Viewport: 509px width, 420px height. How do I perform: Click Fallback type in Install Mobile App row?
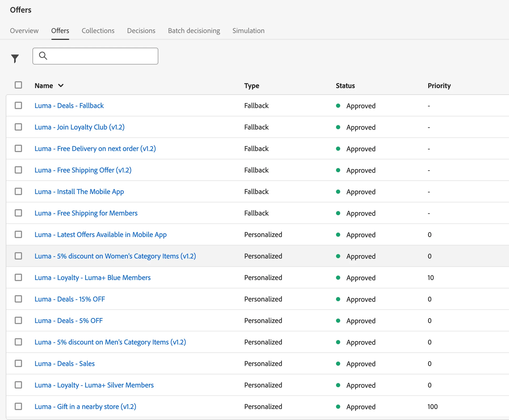[256, 192]
